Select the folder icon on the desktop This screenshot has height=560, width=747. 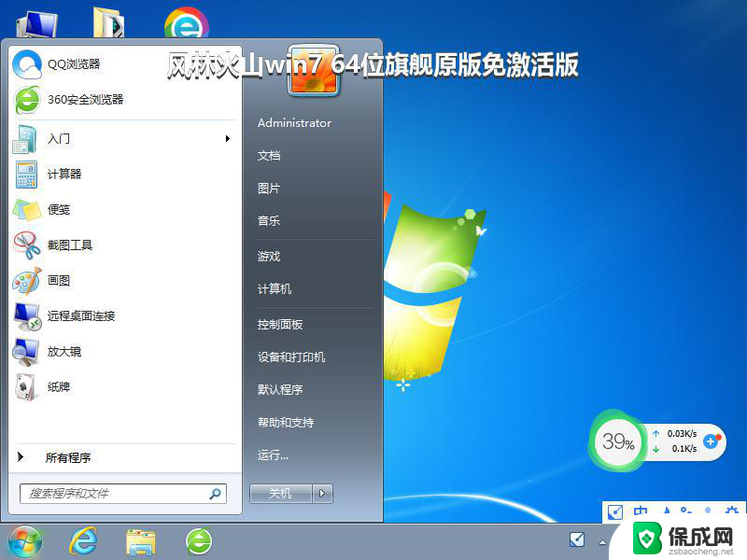[108, 21]
